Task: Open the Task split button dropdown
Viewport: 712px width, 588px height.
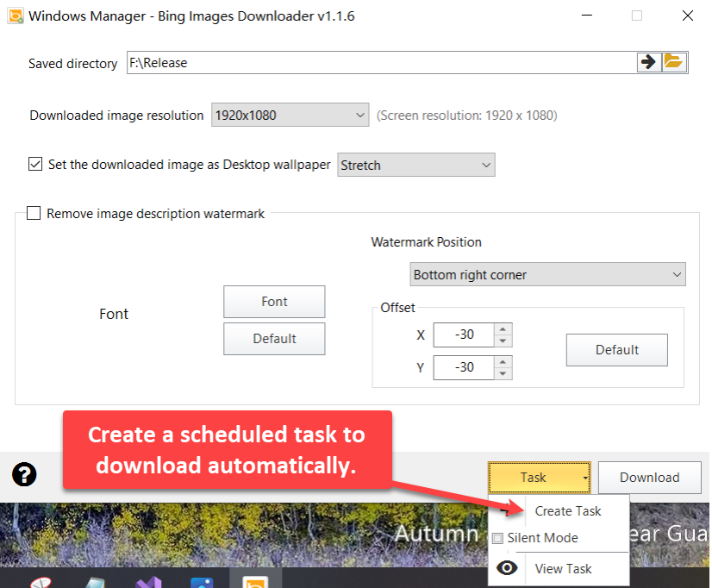Action: [584, 478]
